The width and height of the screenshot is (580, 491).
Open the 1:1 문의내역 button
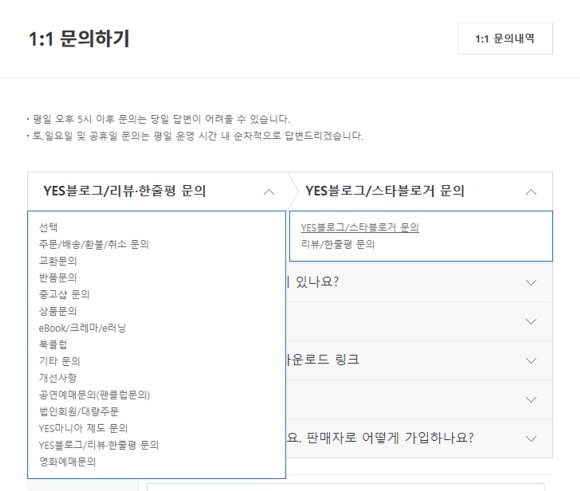[505, 38]
